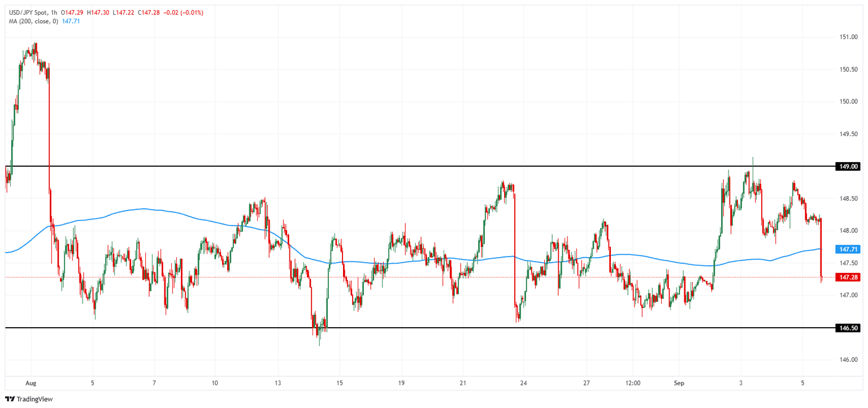Open the symbol info via USD/JPY text
Image resolution: width=868 pixels, height=408 pixels.
[21, 12]
